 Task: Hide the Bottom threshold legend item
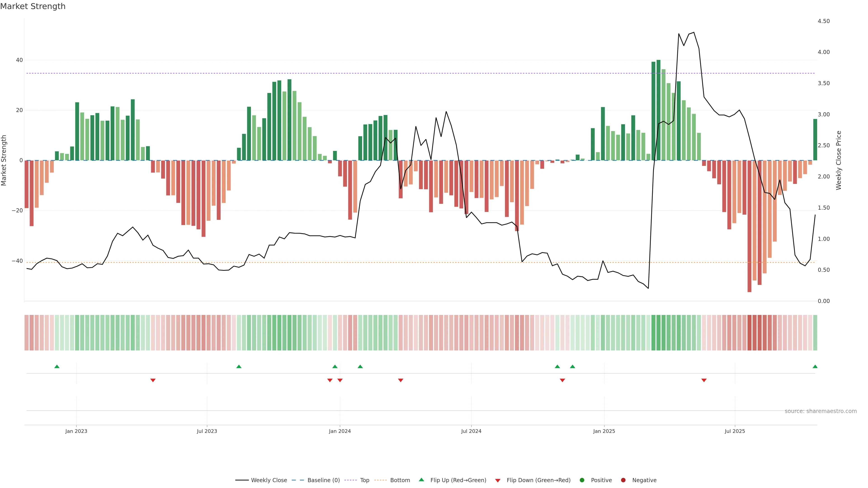(x=400, y=480)
